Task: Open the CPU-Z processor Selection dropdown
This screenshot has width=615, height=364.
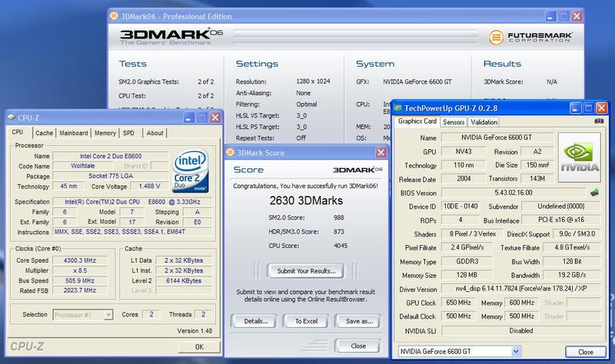Action: tap(108, 315)
